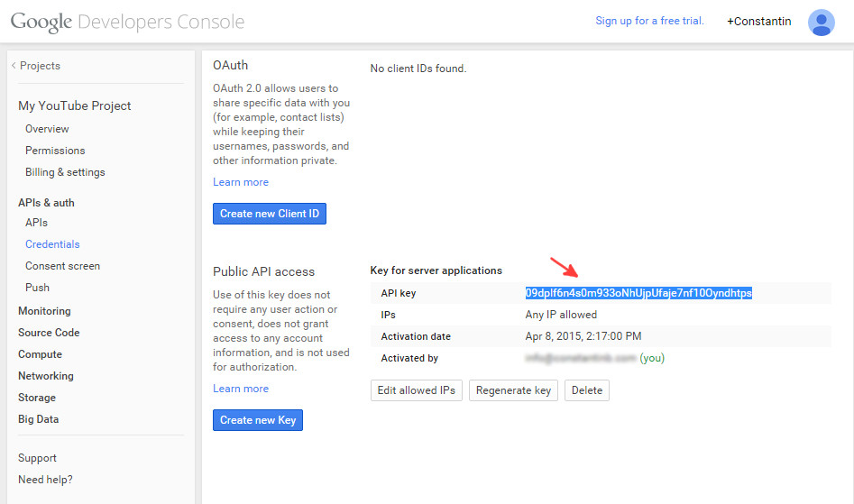Open My YouTube Project
This screenshot has height=504, width=854.
[x=75, y=105]
